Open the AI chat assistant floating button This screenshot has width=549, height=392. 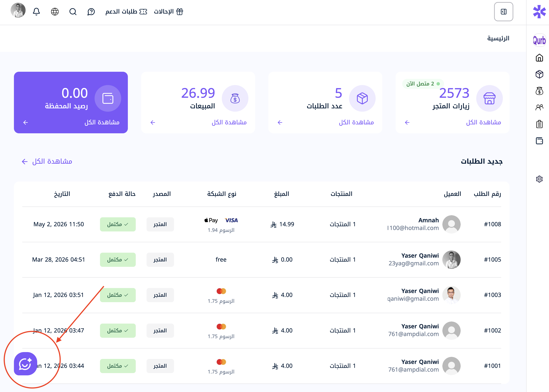click(x=25, y=364)
